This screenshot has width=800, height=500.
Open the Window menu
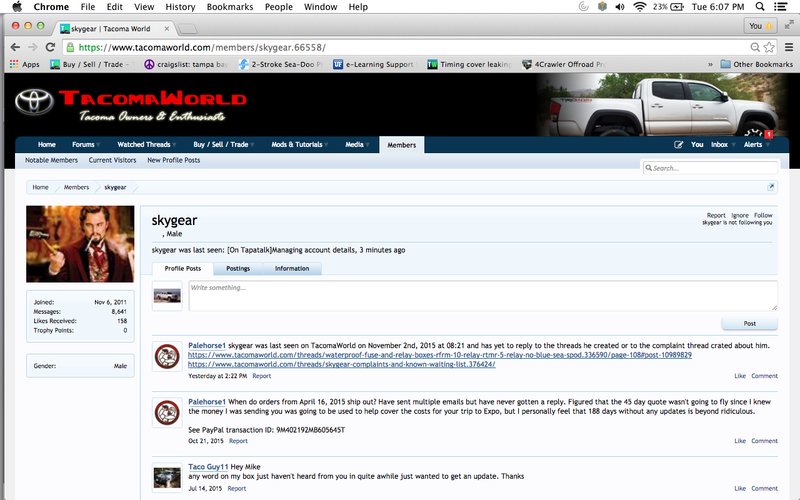click(x=320, y=7)
